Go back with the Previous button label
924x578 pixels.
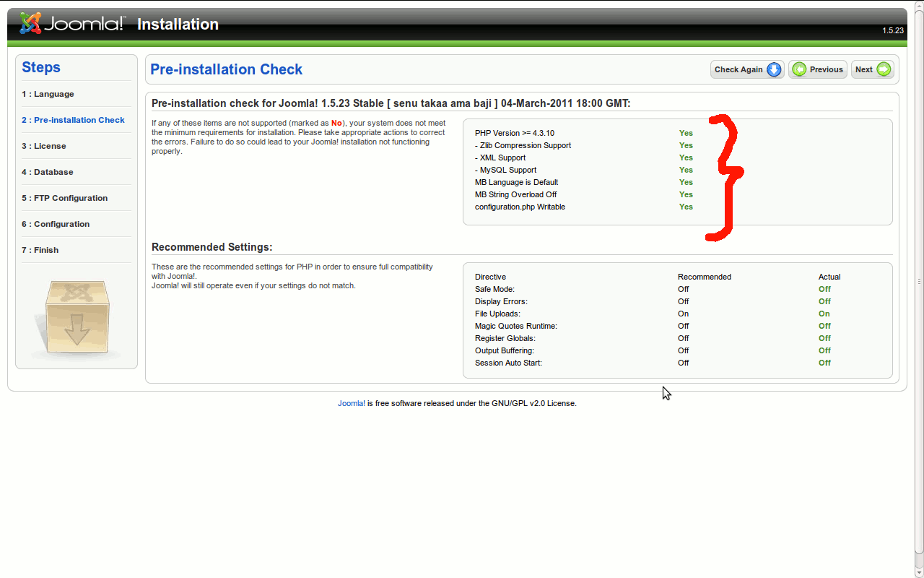pos(826,69)
